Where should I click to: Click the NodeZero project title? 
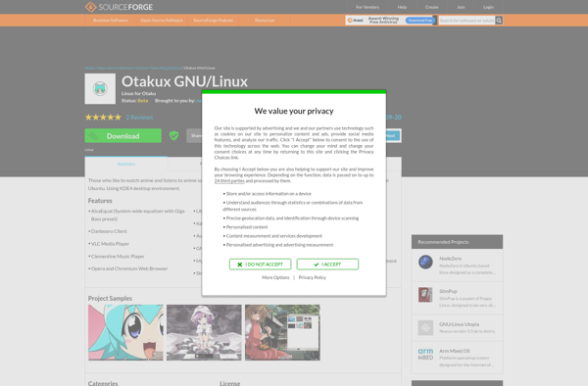click(451, 259)
